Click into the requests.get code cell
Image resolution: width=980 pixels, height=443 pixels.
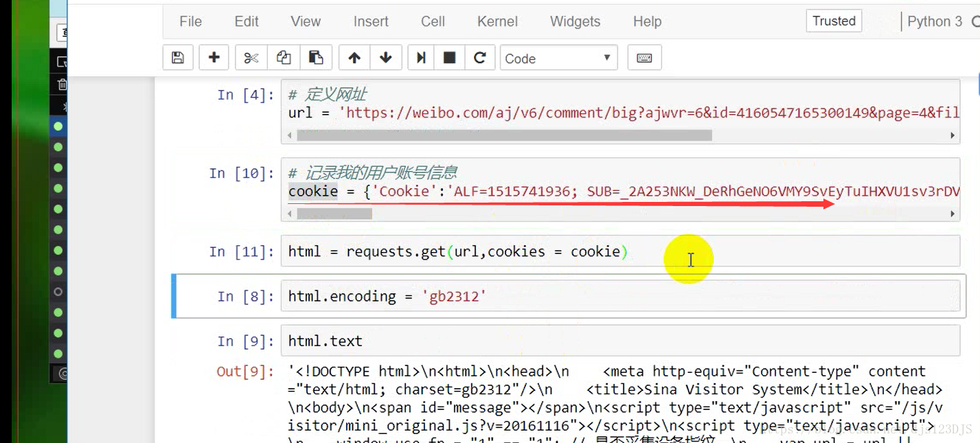tap(620, 251)
